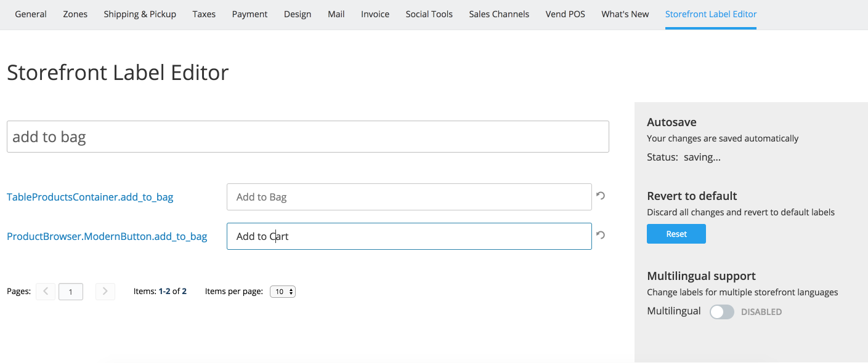Image resolution: width=868 pixels, height=363 pixels.
Task: Click the ProductBrowser.ModernButton.add_to_bag label link
Action: click(107, 236)
